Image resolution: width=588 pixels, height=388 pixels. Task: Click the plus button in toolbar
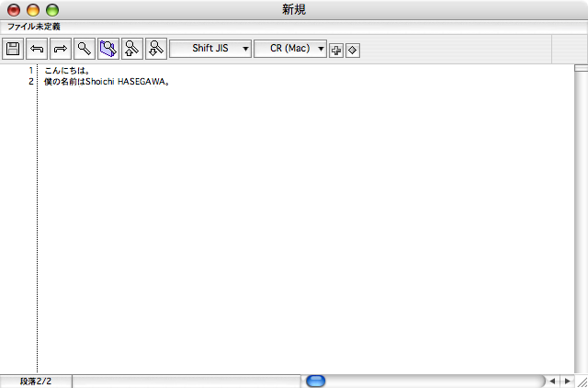pos(336,51)
